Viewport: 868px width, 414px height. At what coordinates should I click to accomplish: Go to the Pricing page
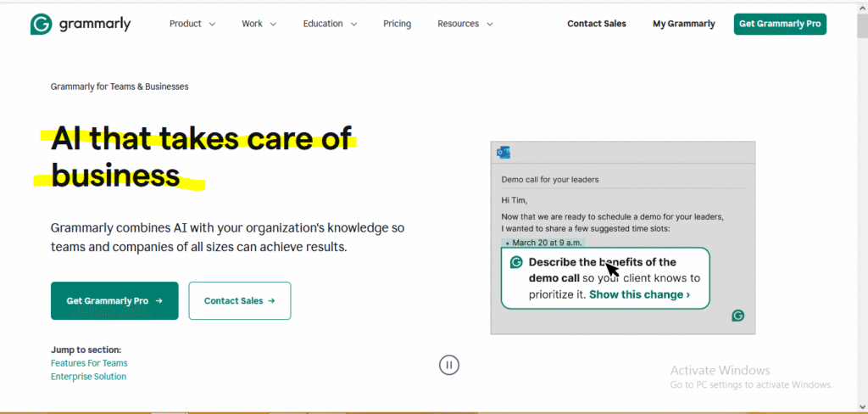click(x=397, y=24)
